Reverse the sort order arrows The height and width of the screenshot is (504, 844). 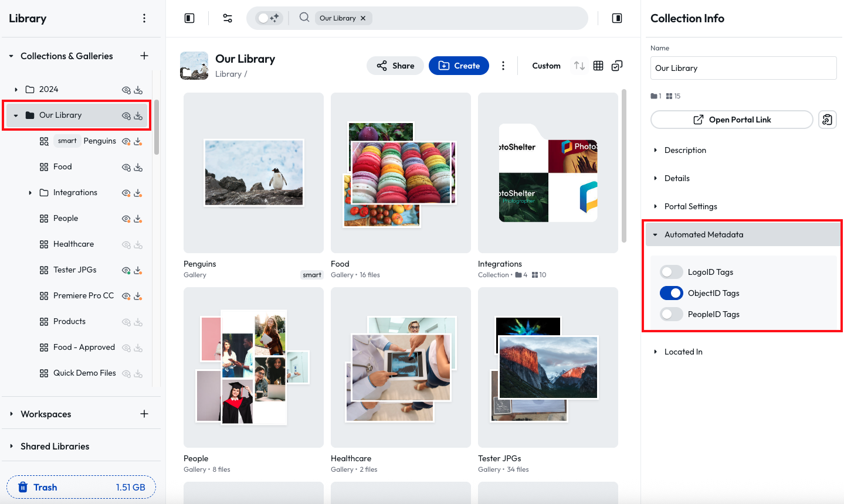[x=579, y=66]
